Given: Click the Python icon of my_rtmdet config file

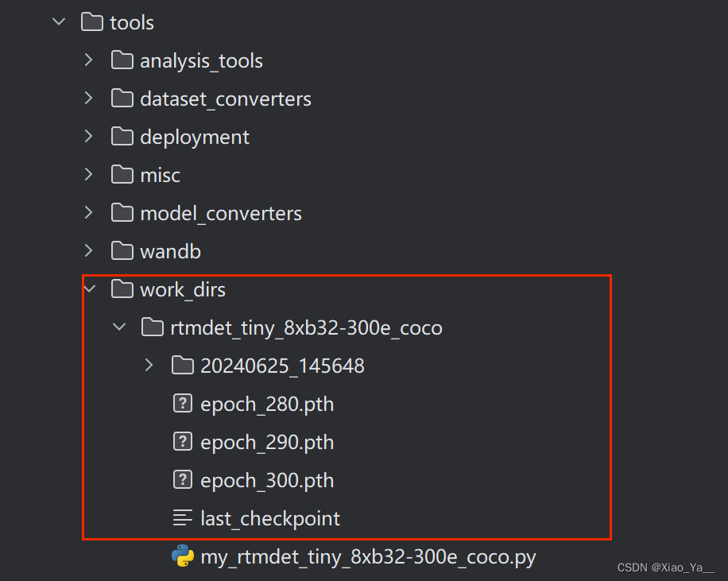Looking at the screenshot, I should 183,557.
